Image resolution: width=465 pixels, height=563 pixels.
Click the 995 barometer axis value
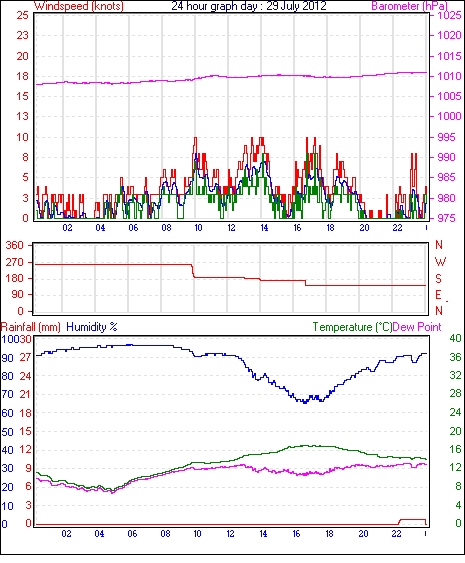tap(446, 137)
